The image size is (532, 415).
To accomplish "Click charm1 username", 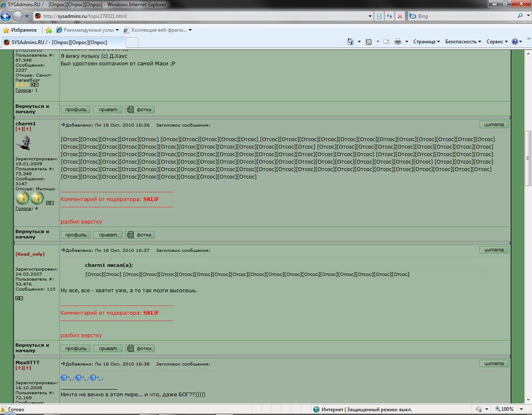I will click(x=25, y=124).
